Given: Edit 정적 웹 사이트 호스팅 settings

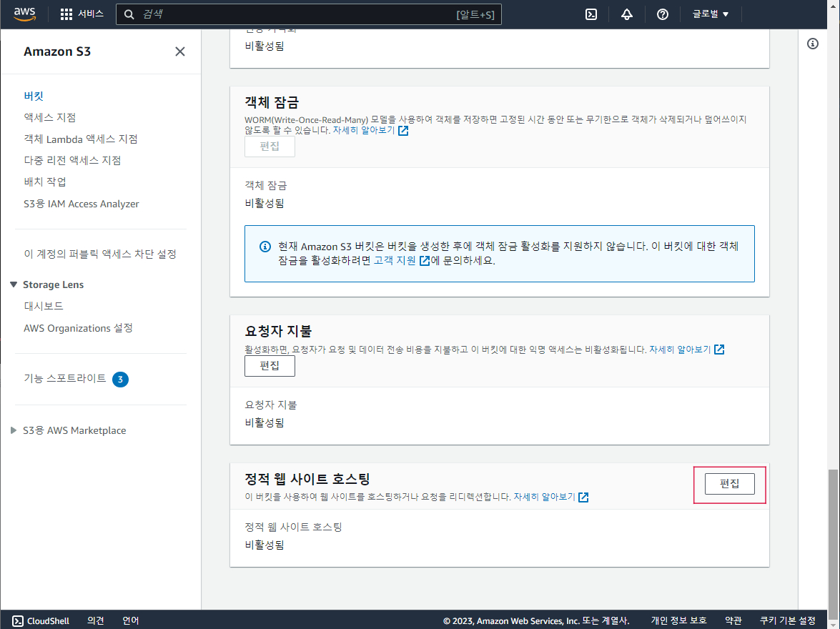Looking at the screenshot, I should [x=730, y=484].
